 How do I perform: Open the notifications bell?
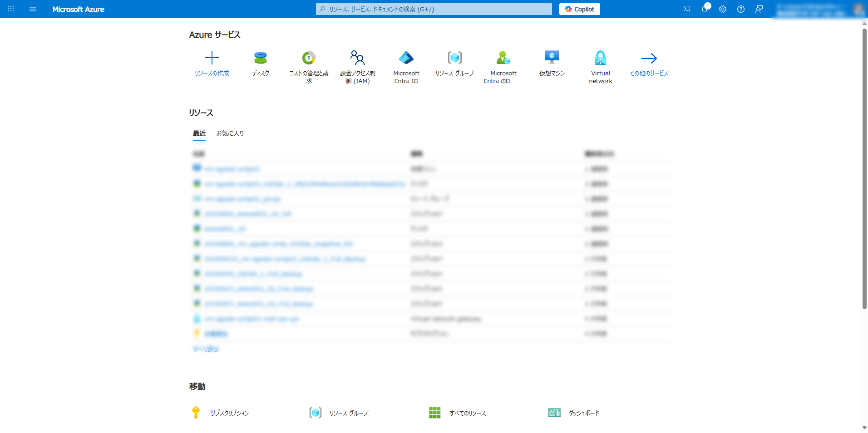(705, 9)
